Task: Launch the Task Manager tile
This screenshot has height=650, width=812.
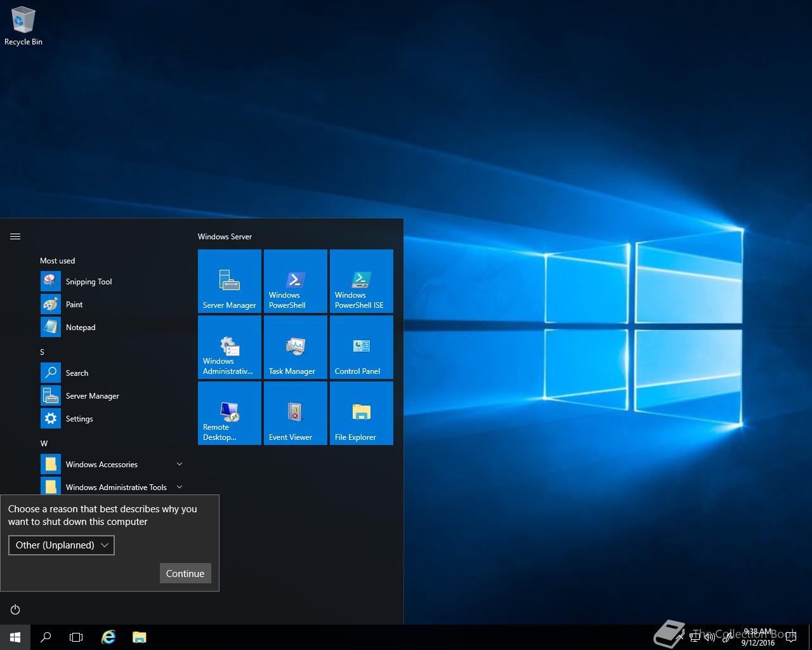Action: point(296,347)
